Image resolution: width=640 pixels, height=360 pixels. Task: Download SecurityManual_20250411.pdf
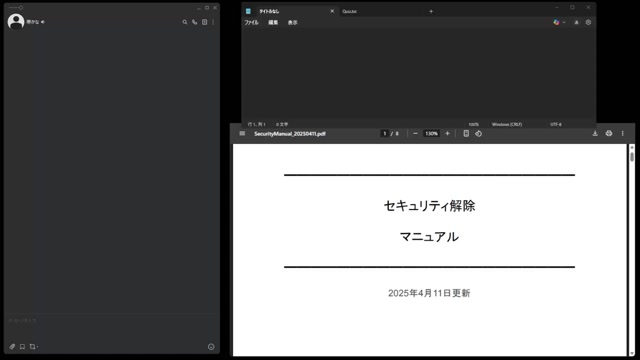coord(595,133)
